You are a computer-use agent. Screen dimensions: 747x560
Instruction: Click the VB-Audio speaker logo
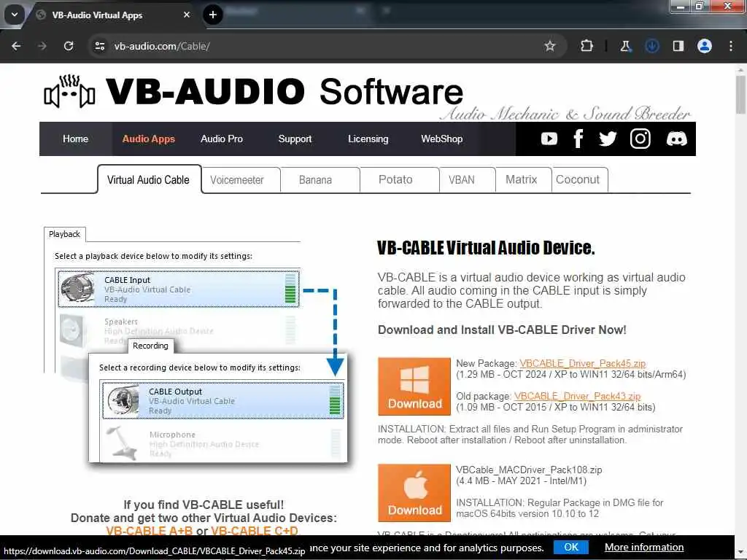tap(69, 91)
